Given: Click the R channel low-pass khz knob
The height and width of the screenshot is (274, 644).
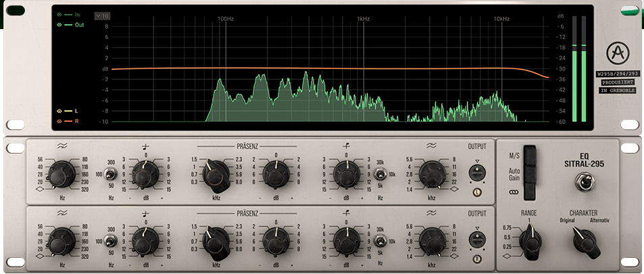Looking at the screenshot, I should [x=432, y=241].
